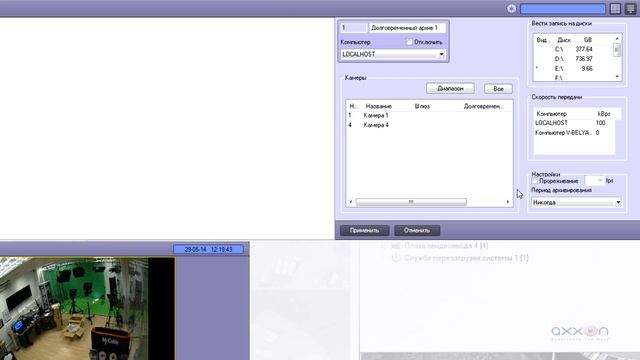Click the camera timestamp 29-05-14 12:18:43
This screenshot has width=640, height=360.
click(208, 249)
